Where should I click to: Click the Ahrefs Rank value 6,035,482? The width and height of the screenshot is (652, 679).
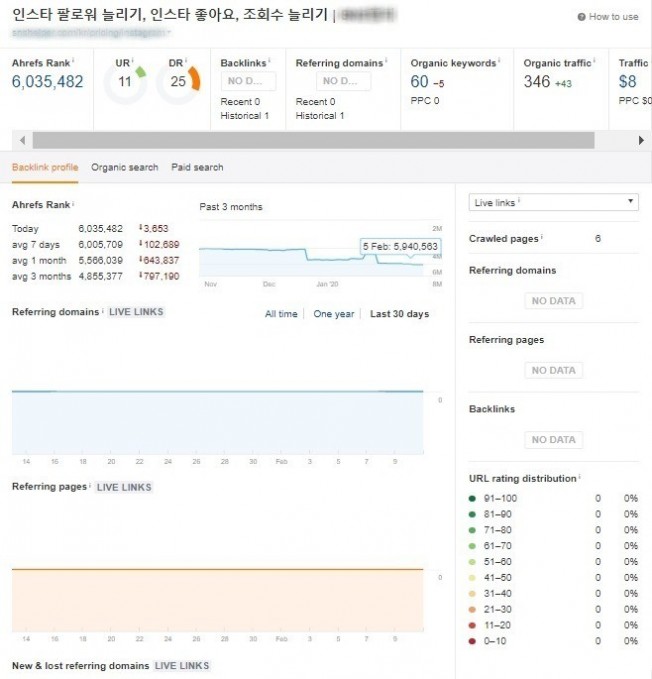[x=47, y=81]
